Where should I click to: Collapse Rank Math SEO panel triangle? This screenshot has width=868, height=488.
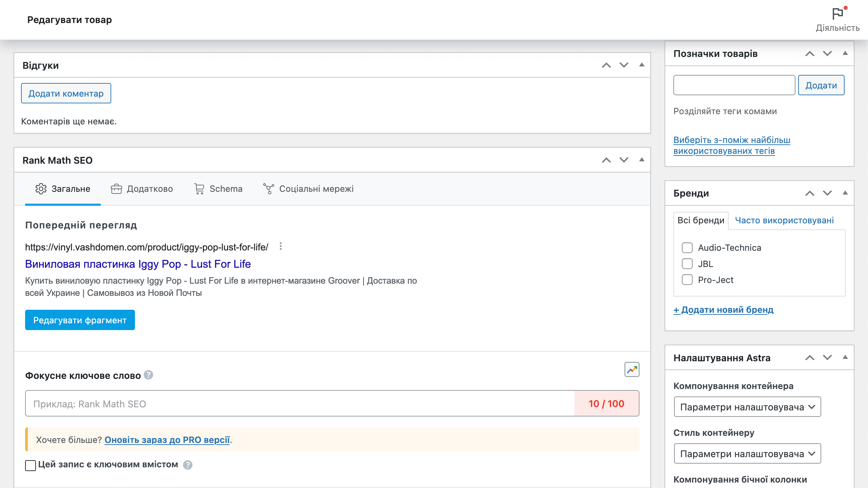[642, 160]
